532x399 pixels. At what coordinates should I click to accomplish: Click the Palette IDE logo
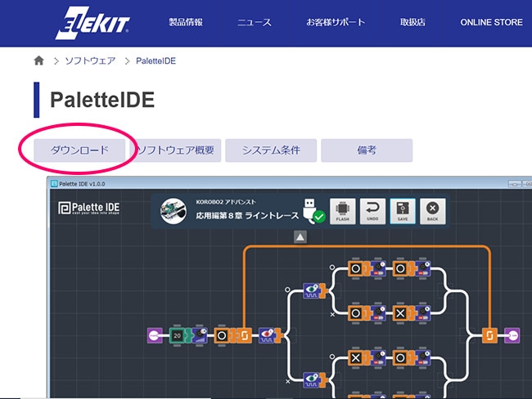pos(89,208)
